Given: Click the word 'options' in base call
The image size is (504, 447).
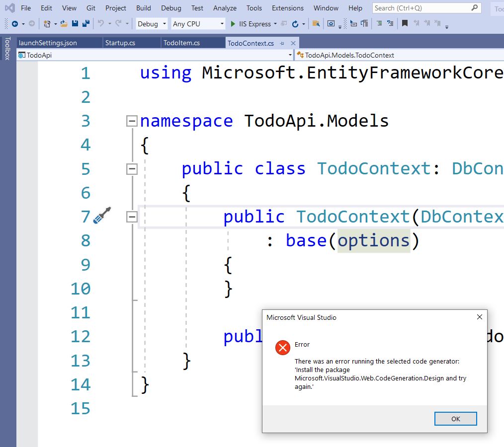Looking at the screenshot, I should pyautogui.click(x=373, y=240).
